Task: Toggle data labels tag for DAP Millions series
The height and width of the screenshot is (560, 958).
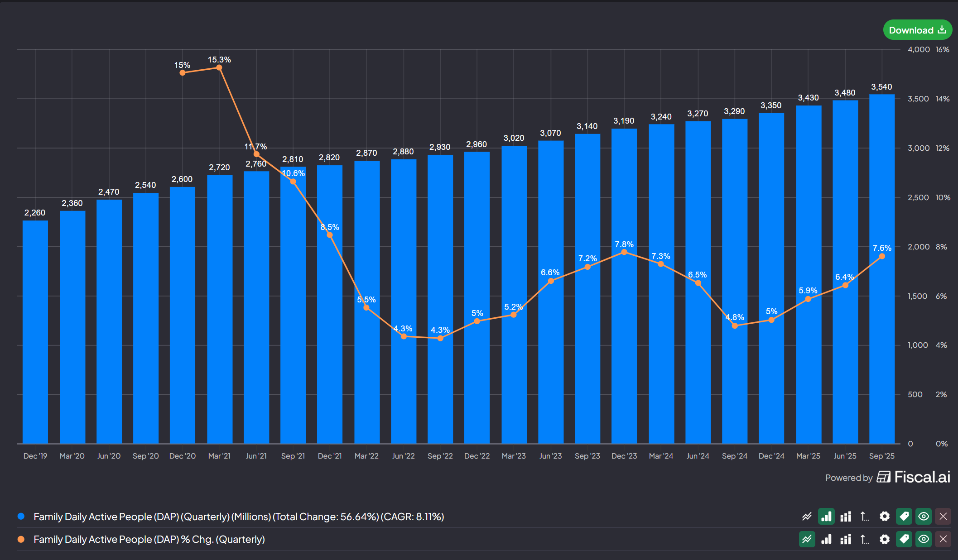Action: pyautogui.click(x=904, y=517)
